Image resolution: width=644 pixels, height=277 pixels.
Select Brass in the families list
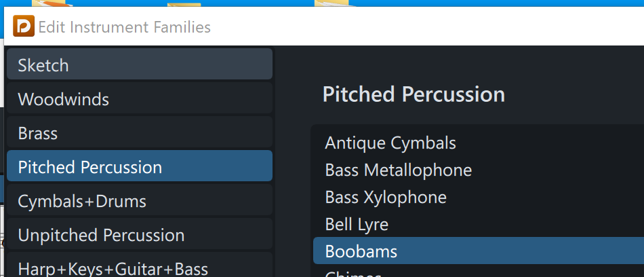coord(139,133)
